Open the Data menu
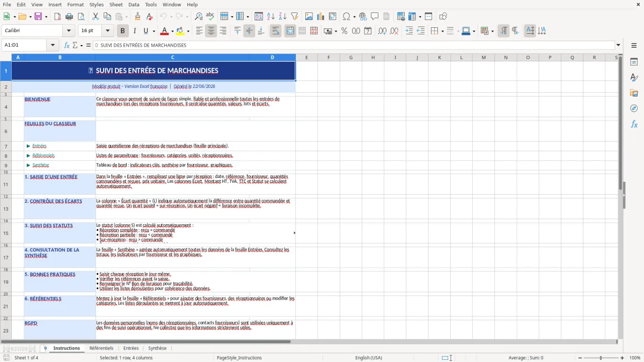Viewport: 644px width, 362px height. [134, 4]
